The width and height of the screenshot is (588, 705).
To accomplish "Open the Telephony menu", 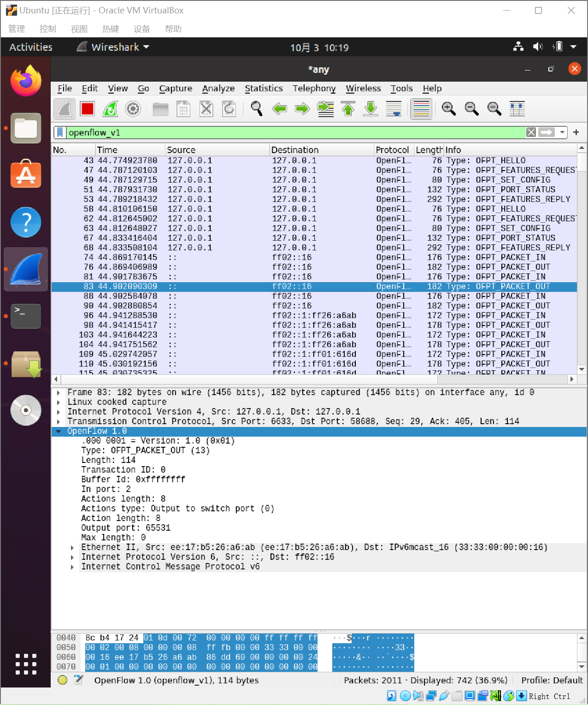I will point(314,88).
